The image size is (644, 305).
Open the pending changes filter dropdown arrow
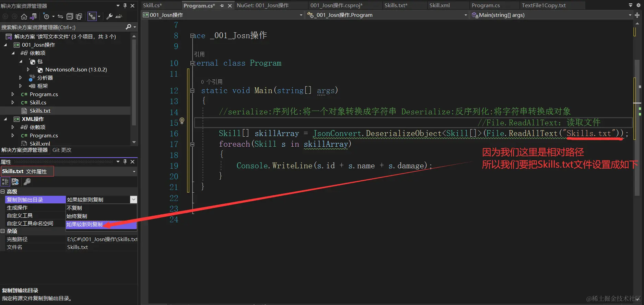coord(53,16)
